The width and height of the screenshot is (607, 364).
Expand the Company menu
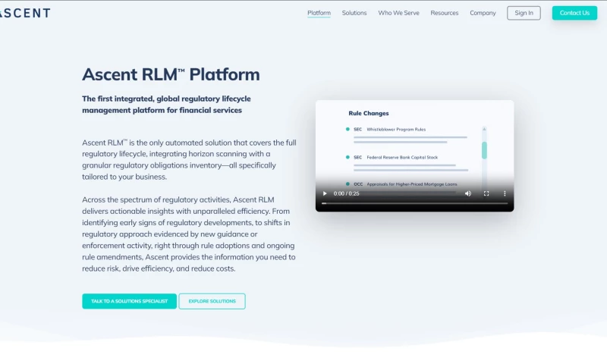pos(483,13)
